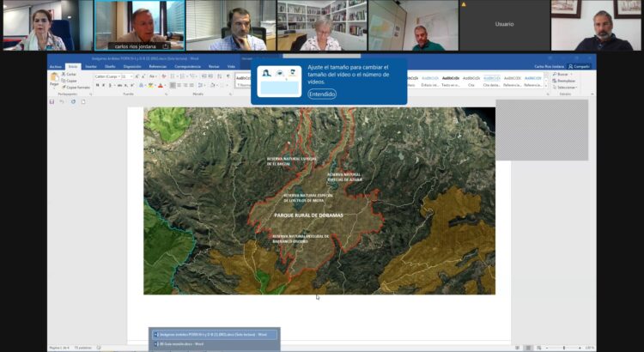644x352 pixels.
Task: Collapse the ribbon with the chevron
Action: coord(592,94)
